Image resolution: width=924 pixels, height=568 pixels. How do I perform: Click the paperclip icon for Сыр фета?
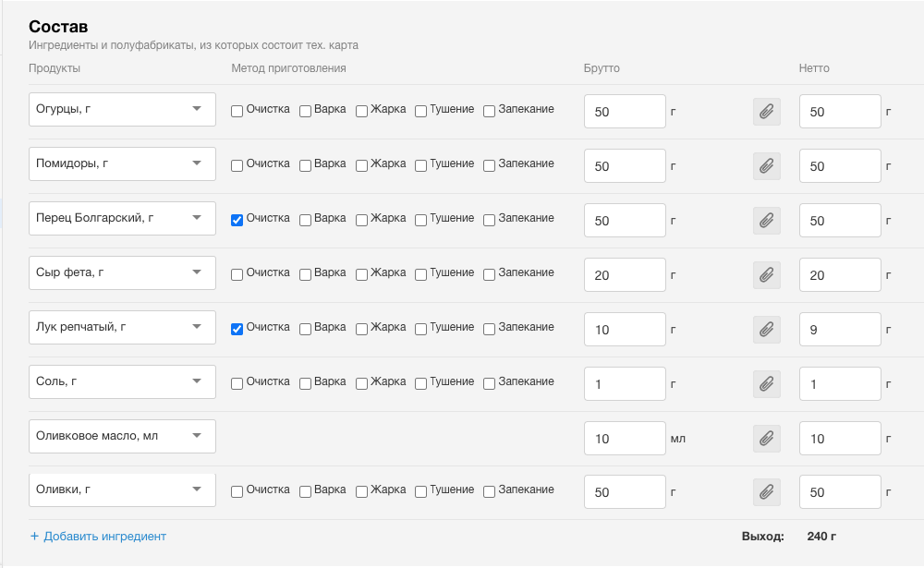pos(766,275)
